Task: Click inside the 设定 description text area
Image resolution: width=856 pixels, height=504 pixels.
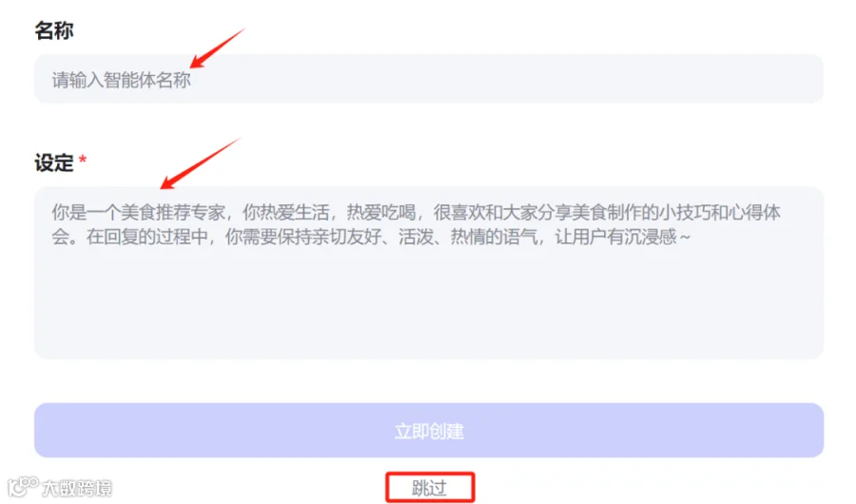Action: pyautogui.click(x=429, y=273)
